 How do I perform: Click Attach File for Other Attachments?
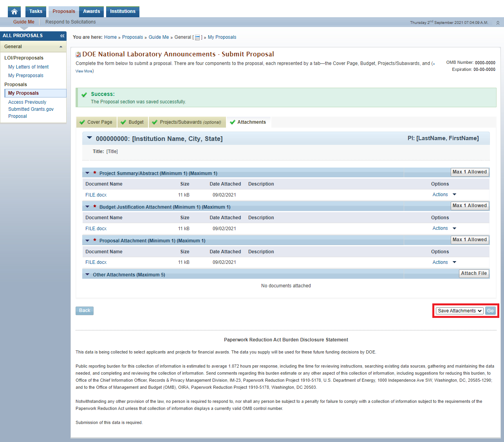(x=474, y=274)
